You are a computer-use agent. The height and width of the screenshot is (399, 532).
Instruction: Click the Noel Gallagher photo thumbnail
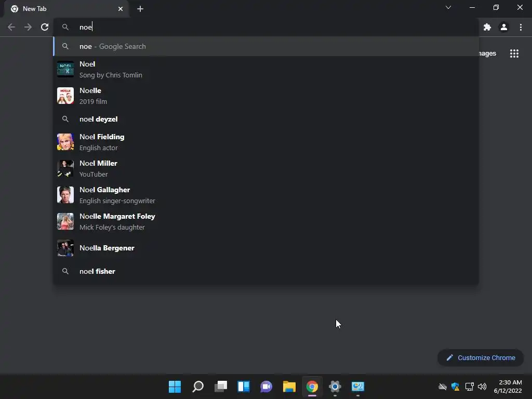pos(65,195)
